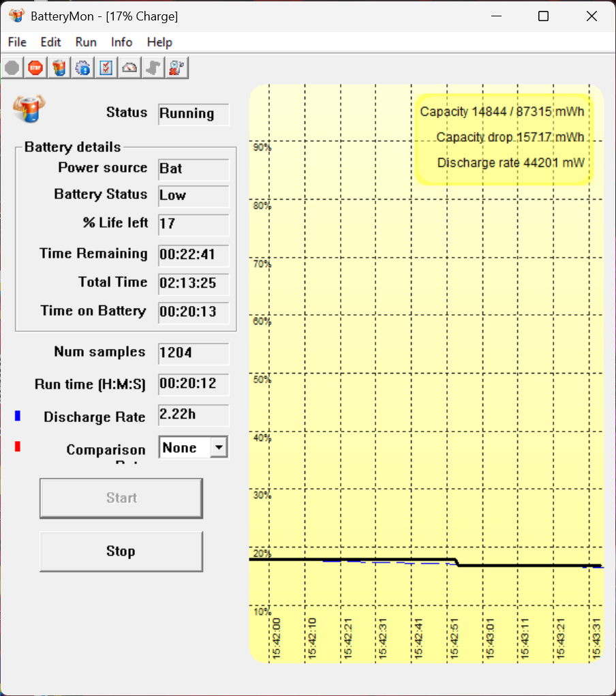
Task: Click the Stop button
Action: (x=121, y=551)
